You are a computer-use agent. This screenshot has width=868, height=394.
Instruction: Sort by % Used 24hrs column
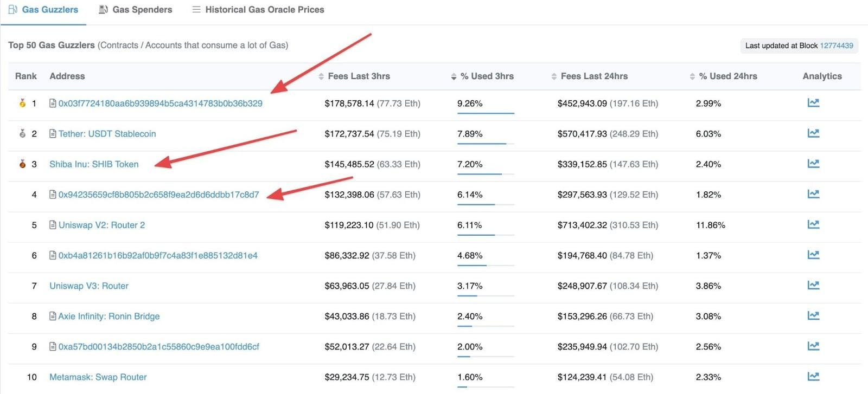click(x=723, y=76)
